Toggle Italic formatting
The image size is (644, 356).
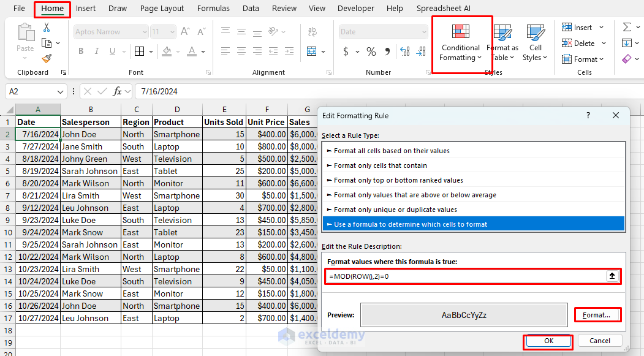click(x=98, y=51)
